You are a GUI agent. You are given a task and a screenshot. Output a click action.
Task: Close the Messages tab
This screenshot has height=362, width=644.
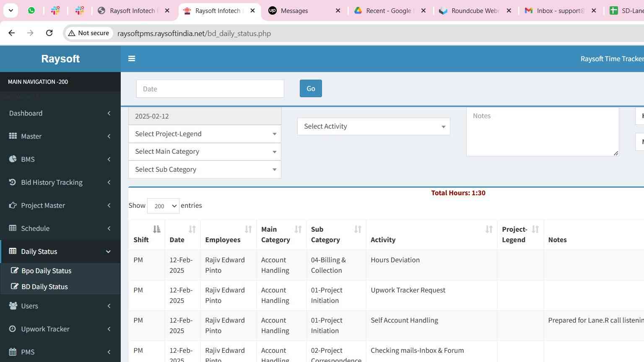coord(338,10)
